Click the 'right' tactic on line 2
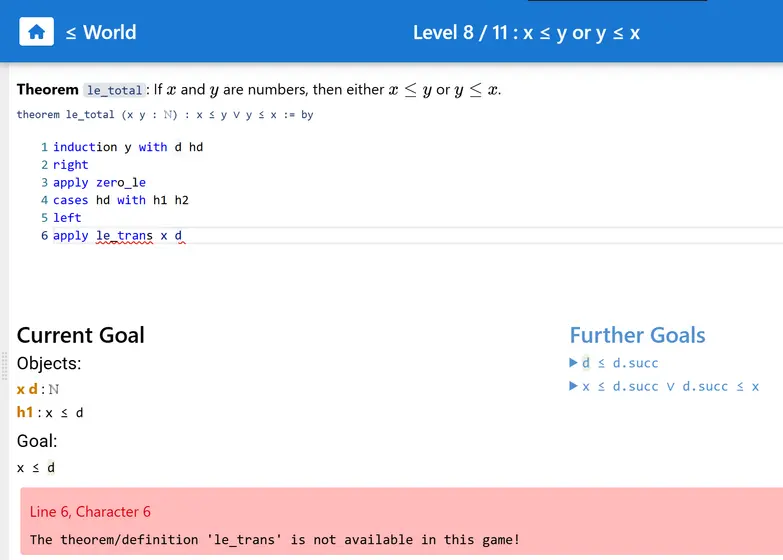783x560 pixels. tap(70, 165)
